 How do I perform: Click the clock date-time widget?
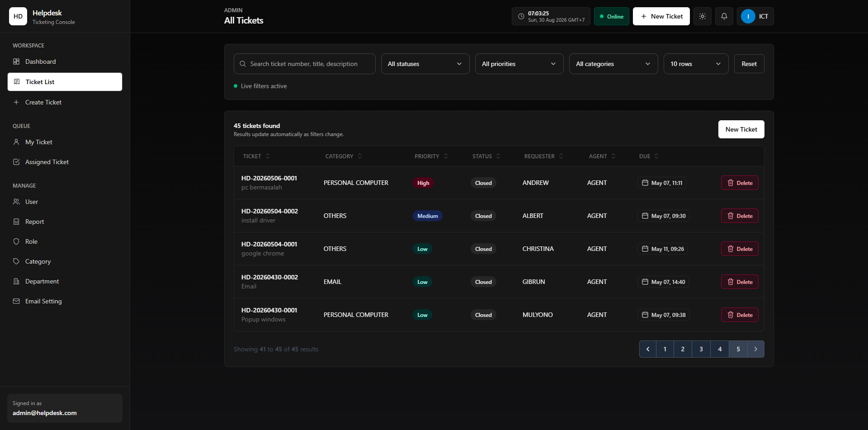click(x=551, y=16)
